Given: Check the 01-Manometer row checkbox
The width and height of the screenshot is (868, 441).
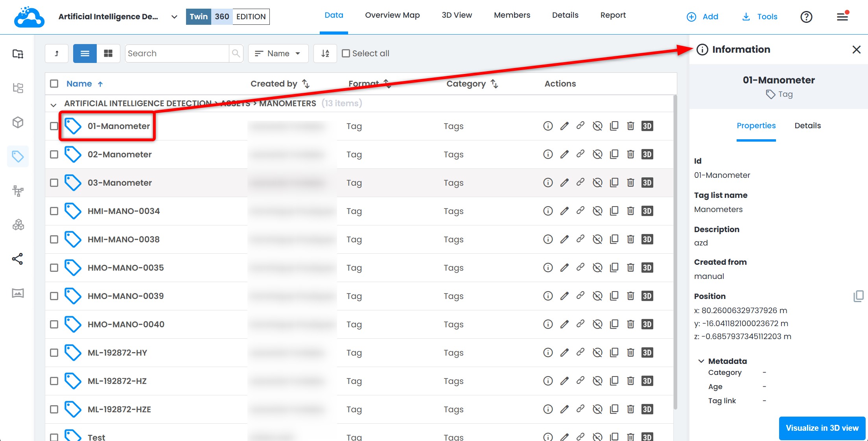Looking at the screenshot, I should click(54, 126).
